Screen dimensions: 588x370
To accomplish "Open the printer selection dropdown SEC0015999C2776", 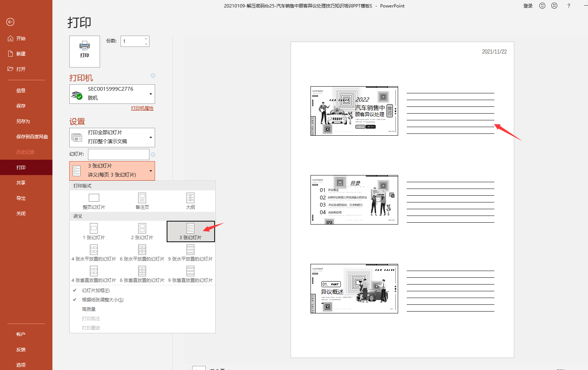I will (112, 94).
